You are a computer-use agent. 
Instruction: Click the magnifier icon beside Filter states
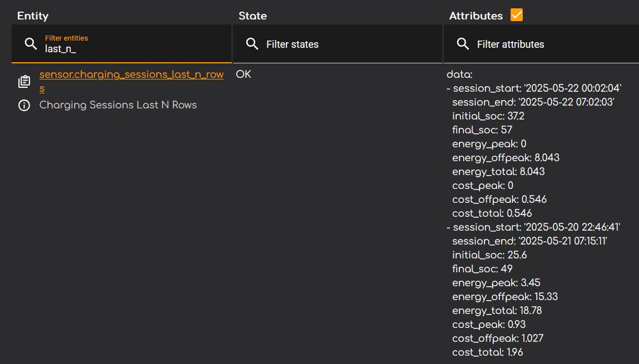[252, 44]
